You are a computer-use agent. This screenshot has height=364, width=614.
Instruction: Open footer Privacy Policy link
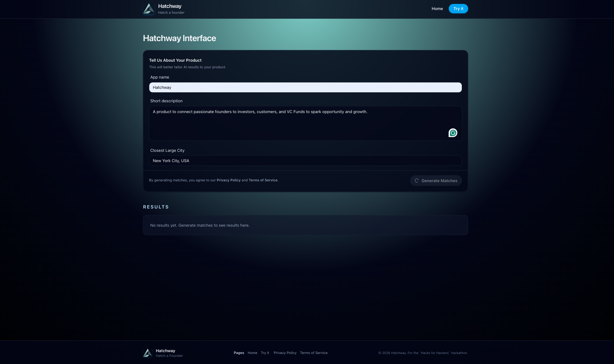point(285,353)
